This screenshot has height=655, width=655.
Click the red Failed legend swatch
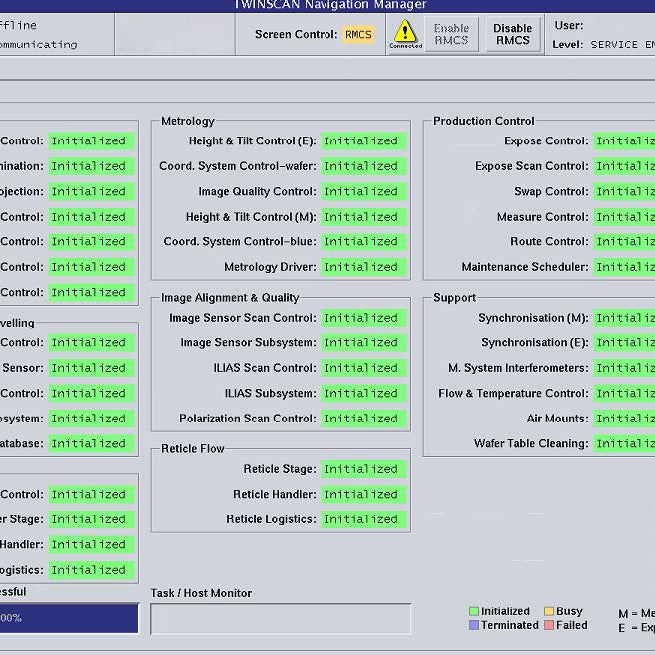click(548, 625)
